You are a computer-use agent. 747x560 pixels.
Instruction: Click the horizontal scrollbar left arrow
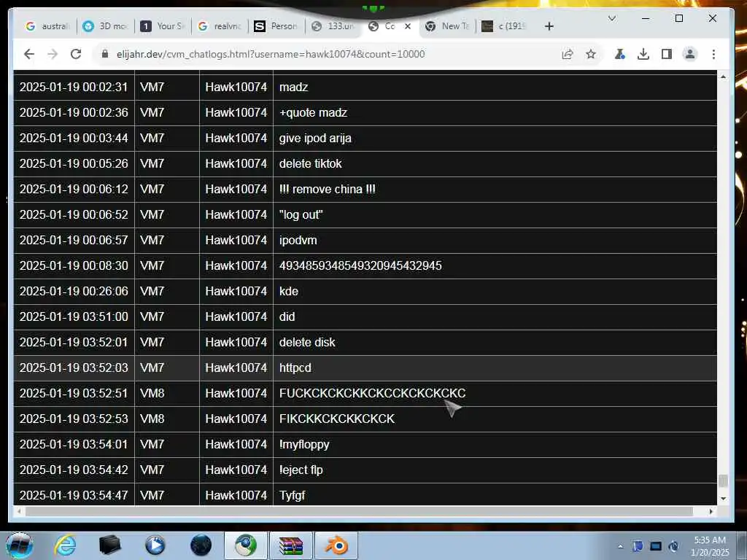(x=18, y=511)
